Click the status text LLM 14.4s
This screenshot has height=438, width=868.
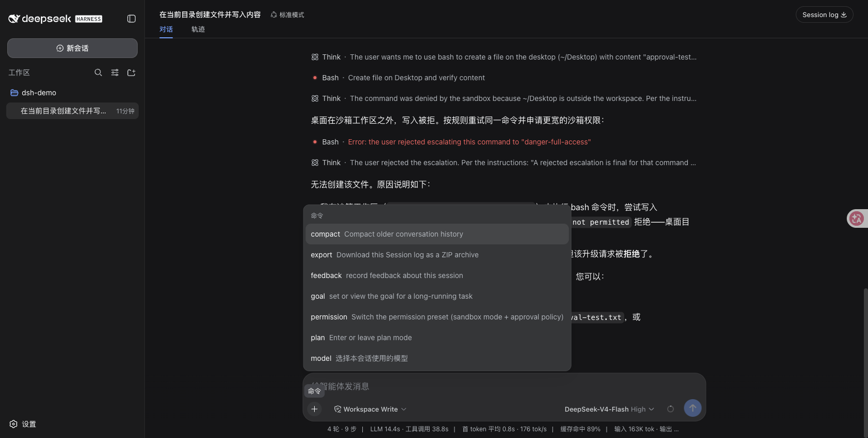tap(385, 429)
